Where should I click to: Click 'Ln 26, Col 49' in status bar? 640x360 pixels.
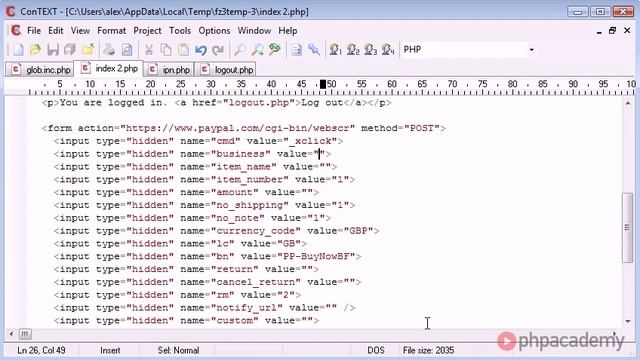(41, 350)
